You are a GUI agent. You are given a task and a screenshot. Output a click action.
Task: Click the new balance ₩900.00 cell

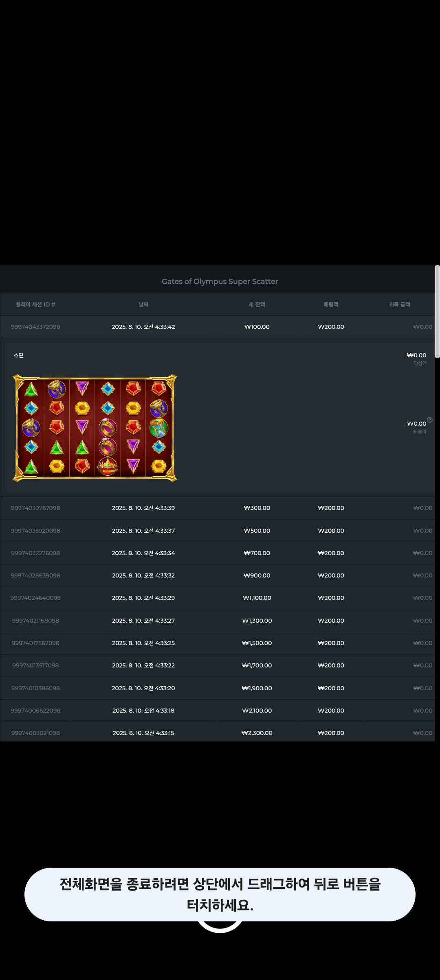tap(257, 575)
